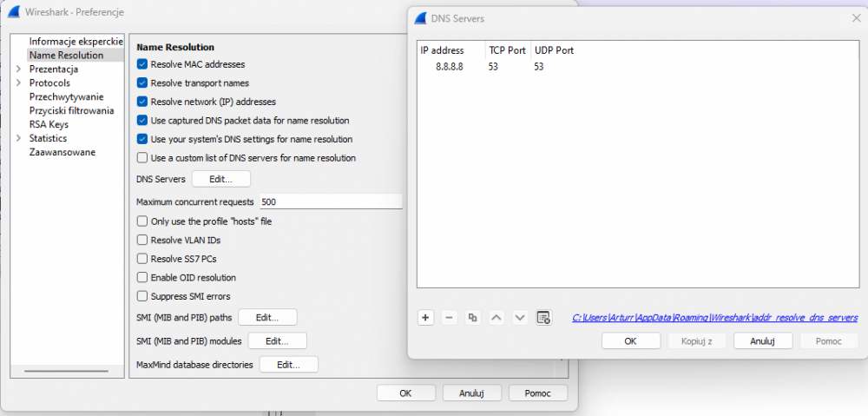Click Edit next to MaxMind database directories

(288, 365)
